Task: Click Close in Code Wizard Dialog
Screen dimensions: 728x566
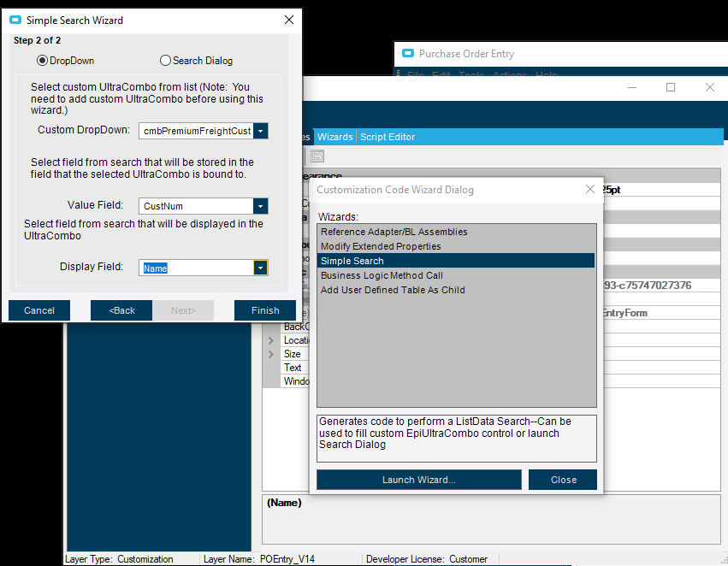Action: 563,480
